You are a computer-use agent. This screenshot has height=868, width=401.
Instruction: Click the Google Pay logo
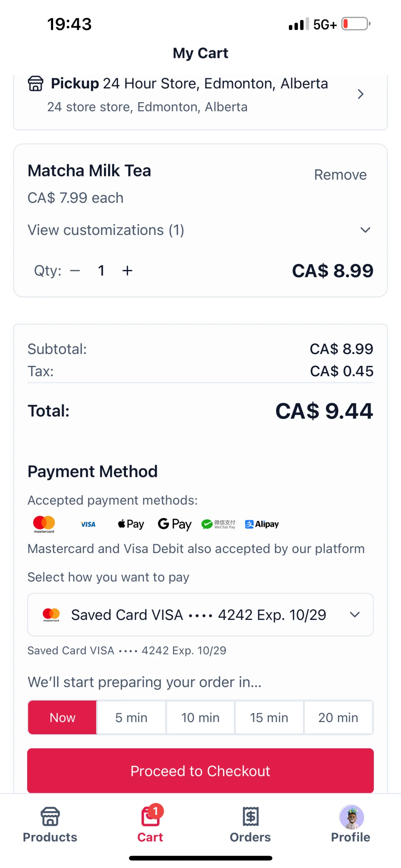175,524
